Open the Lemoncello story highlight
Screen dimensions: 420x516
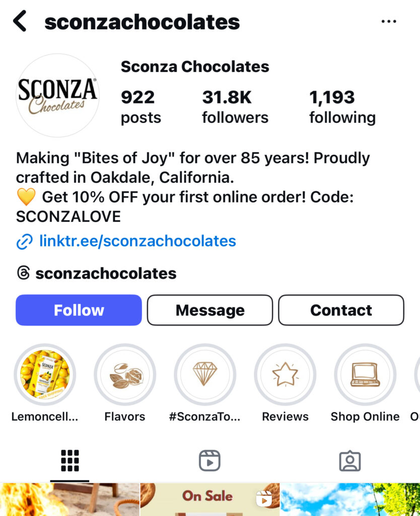point(45,375)
